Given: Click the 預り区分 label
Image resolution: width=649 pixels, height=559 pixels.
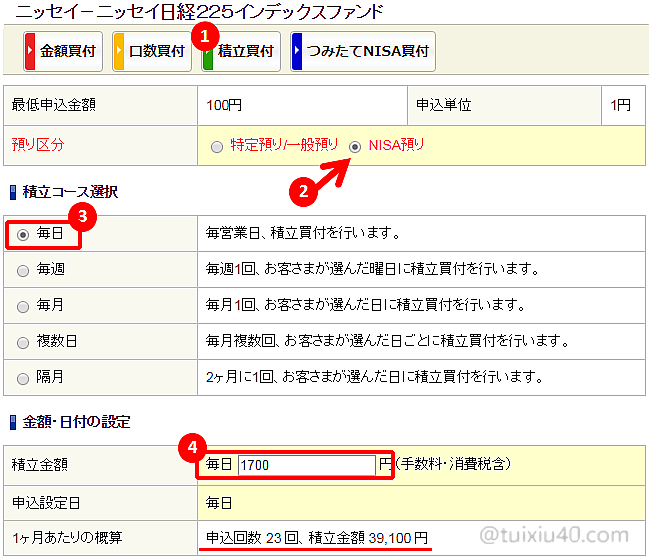Looking at the screenshot, I should (x=38, y=145).
